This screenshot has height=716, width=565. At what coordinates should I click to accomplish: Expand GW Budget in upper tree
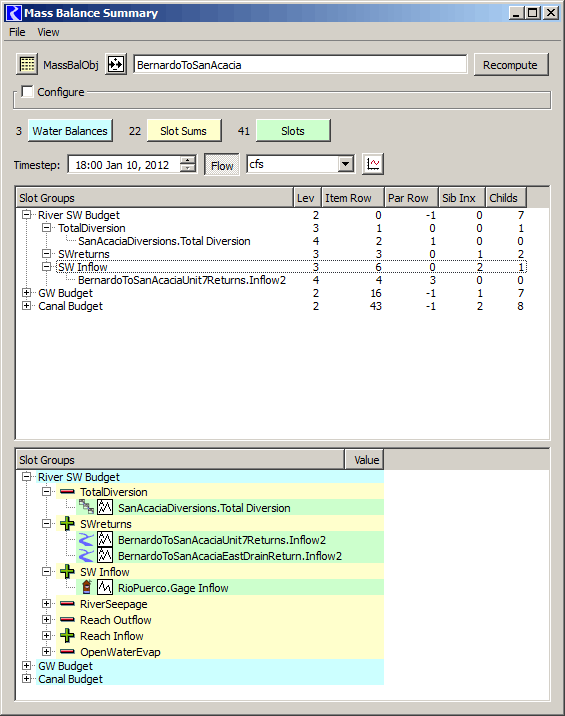click(26, 293)
